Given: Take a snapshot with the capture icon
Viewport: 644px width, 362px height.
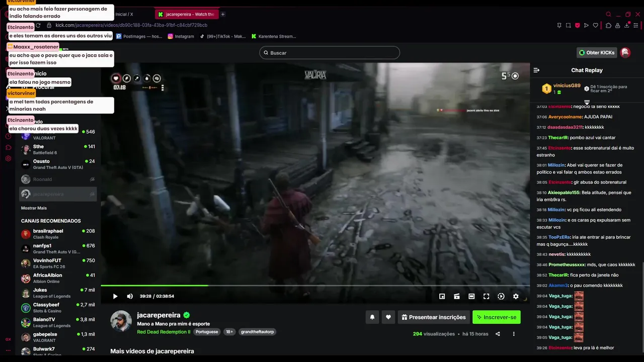Looking at the screenshot, I should pos(568,25).
